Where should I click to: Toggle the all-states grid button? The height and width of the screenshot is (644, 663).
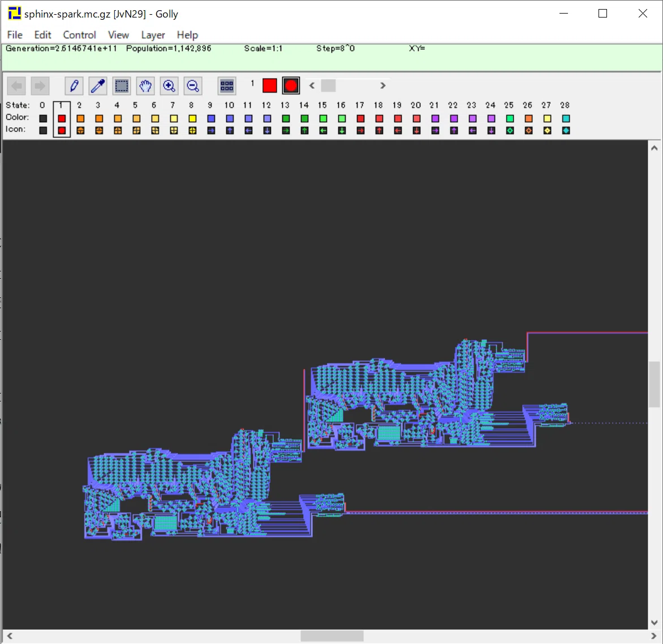(227, 86)
